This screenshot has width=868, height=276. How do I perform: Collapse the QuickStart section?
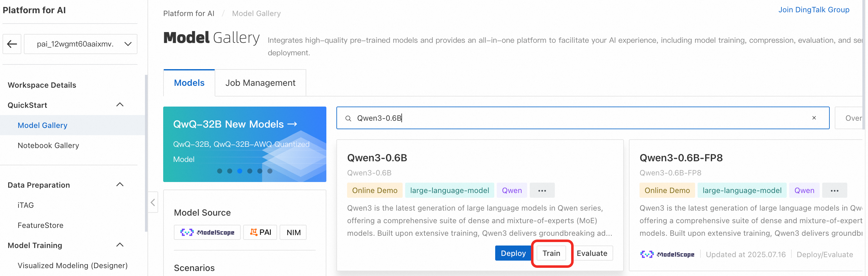tap(120, 105)
